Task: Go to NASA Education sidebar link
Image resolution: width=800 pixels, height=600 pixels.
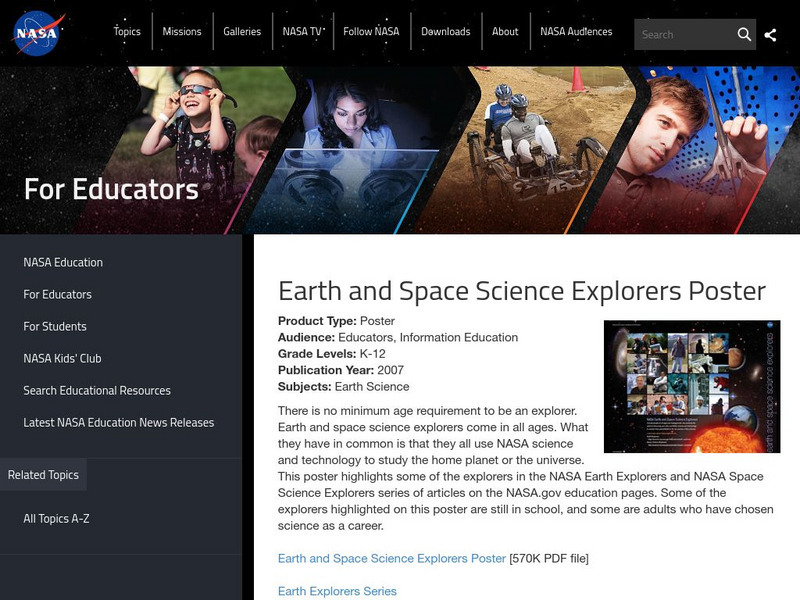Action: coord(63,262)
